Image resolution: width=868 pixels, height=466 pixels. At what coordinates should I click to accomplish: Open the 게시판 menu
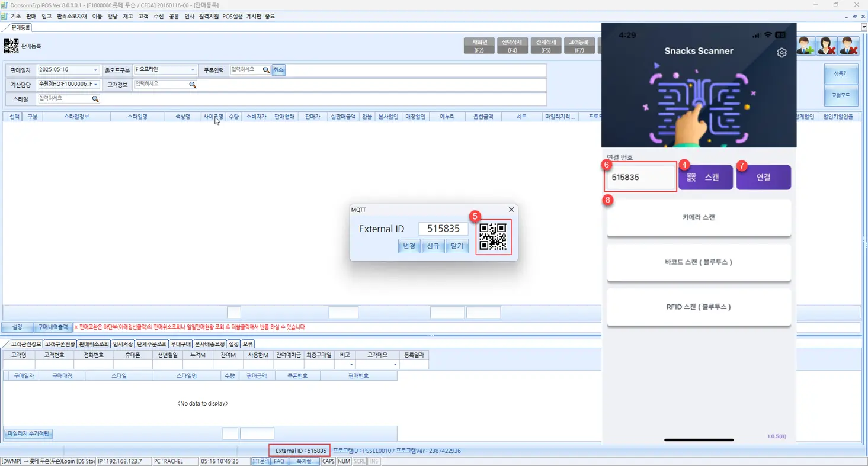(253, 17)
